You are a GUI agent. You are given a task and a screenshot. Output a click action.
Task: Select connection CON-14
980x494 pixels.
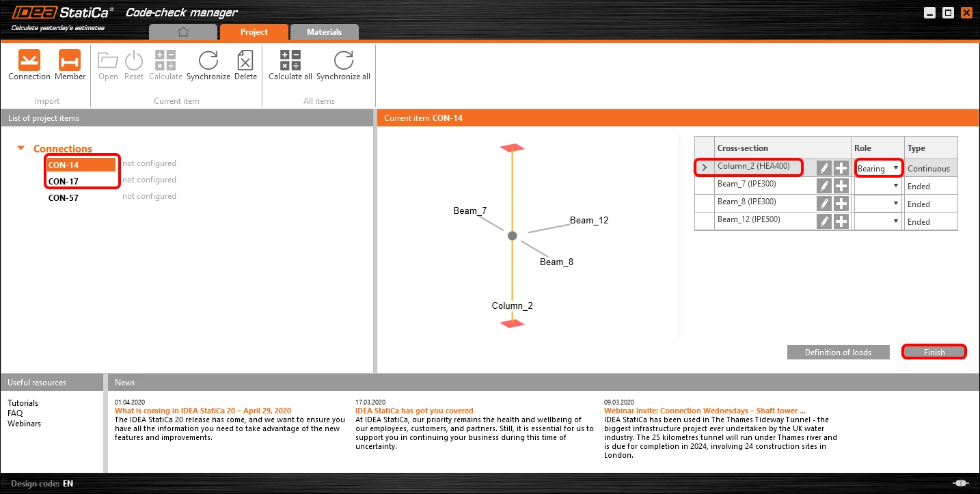[81, 165]
